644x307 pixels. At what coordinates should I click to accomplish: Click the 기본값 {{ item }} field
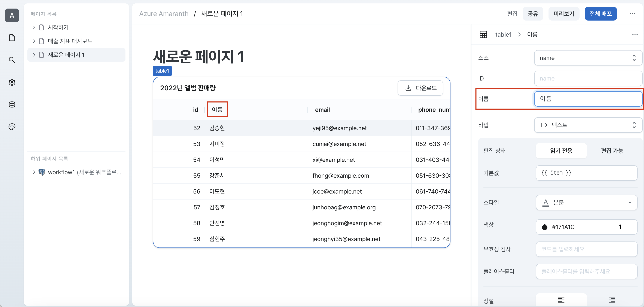(x=586, y=173)
